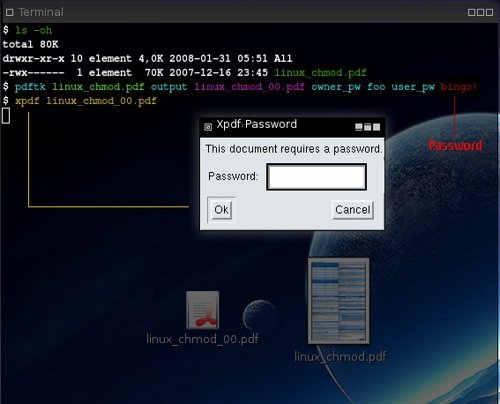The width and height of the screenshot is (500, 404).
Task: Click the small moon on desktop
Action: point(259,315)
